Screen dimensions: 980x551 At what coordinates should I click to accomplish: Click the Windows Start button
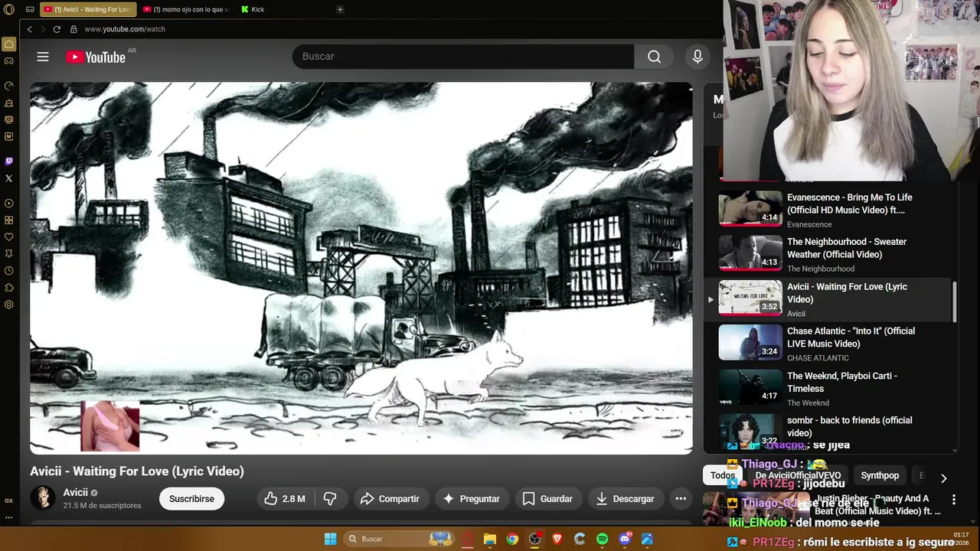pos(330,539)
